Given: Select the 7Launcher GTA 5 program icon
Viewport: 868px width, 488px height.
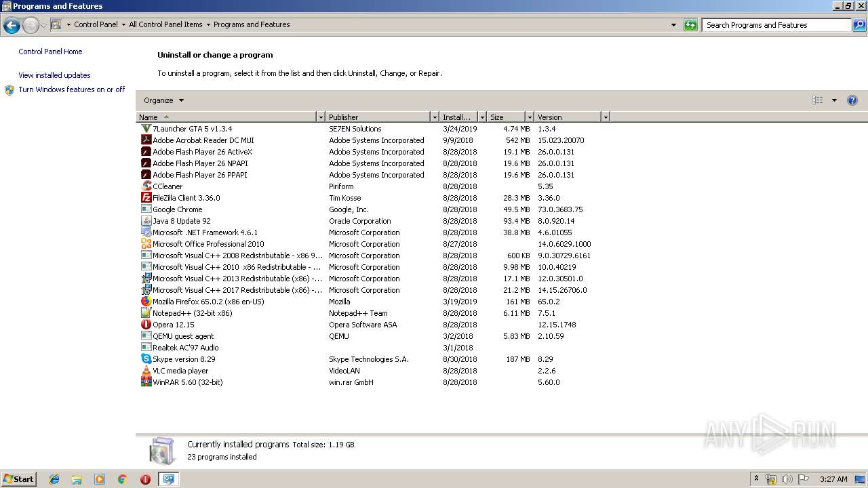Looking at the screenshot, I should pos(146,129).
